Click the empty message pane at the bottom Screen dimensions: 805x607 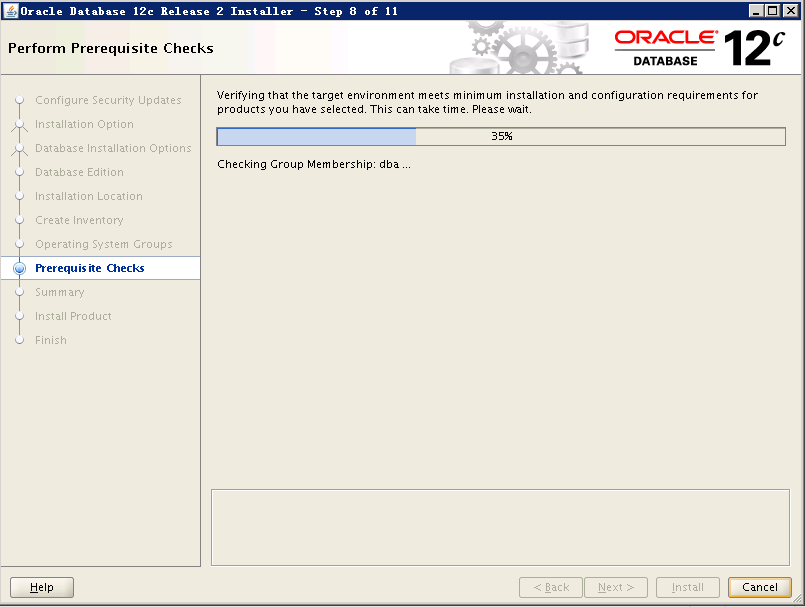[x=500, y=526]
